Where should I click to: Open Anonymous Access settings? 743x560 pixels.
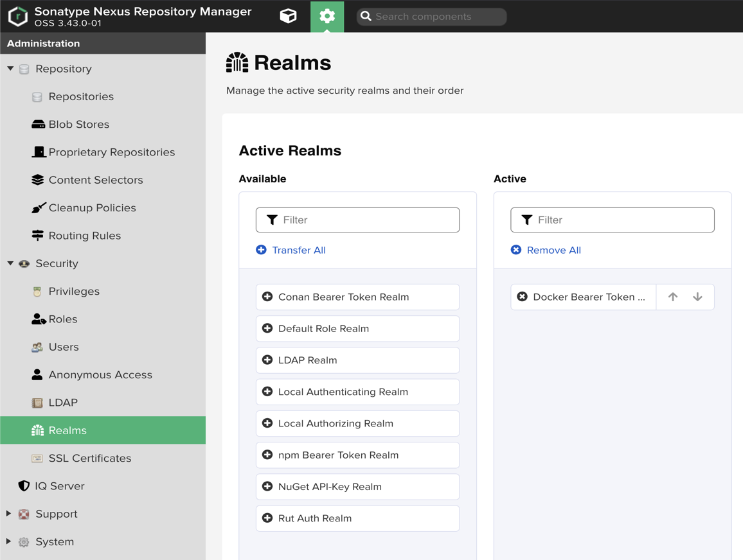100,374
